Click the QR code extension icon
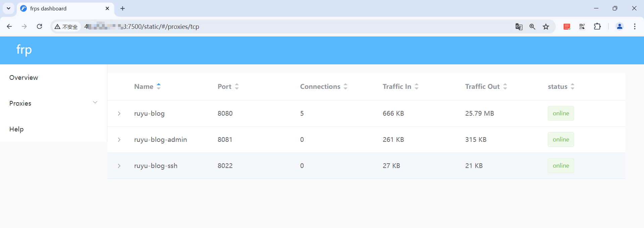Screen dimensions: 644x228 coord(582,26)
